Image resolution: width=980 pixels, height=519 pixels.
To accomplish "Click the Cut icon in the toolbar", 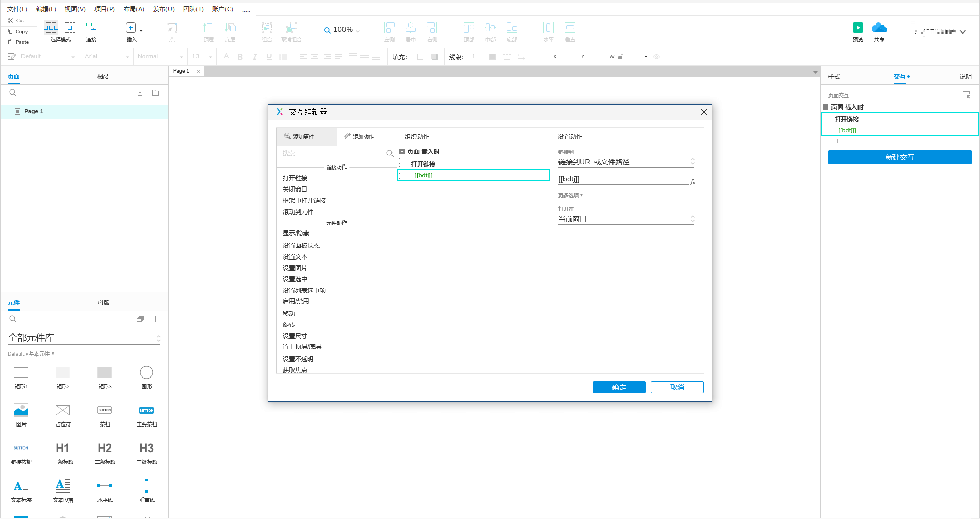I will pos(10,21).
